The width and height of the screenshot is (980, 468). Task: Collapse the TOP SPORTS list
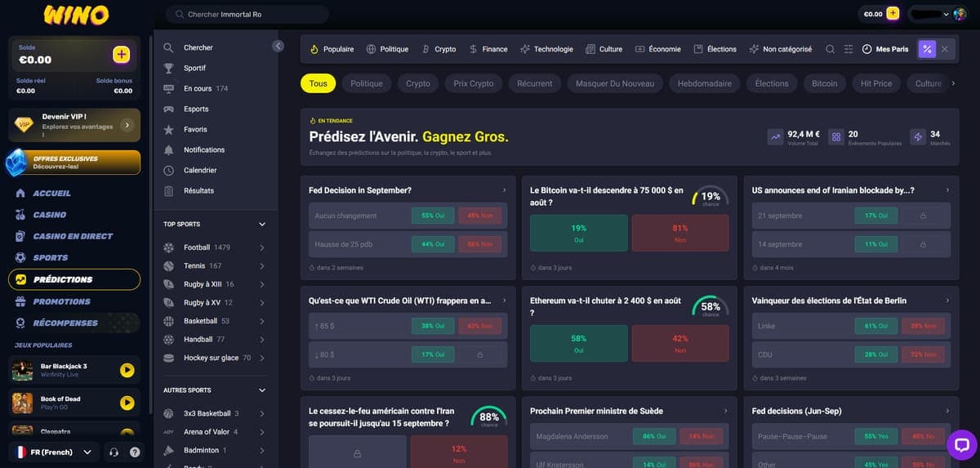pyautogui.click(x=262, y=224)
